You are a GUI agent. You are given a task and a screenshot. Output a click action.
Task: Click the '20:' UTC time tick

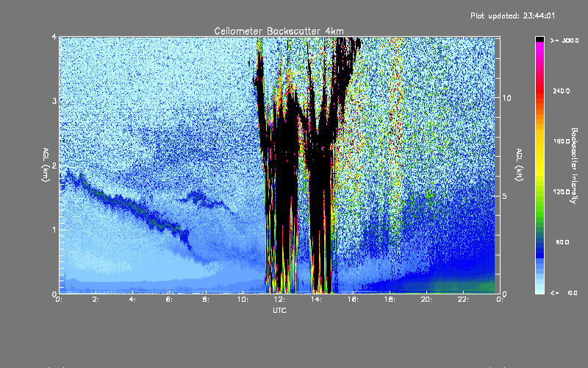[x=426, y=300]
